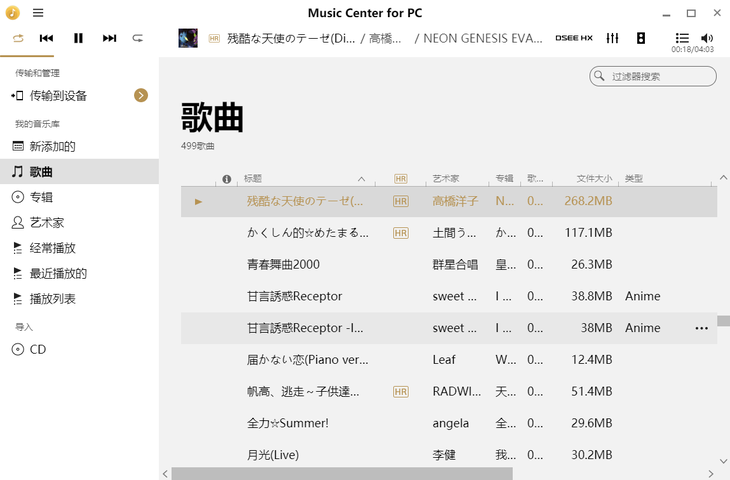Click the HR badge on かくしん的 row

pyautogui.click(x=400, y=233)
